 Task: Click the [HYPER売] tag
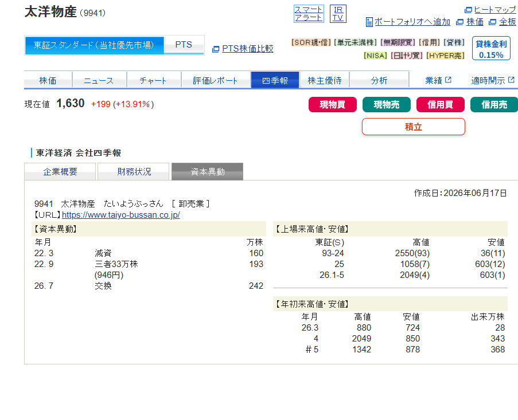point(445,56)
